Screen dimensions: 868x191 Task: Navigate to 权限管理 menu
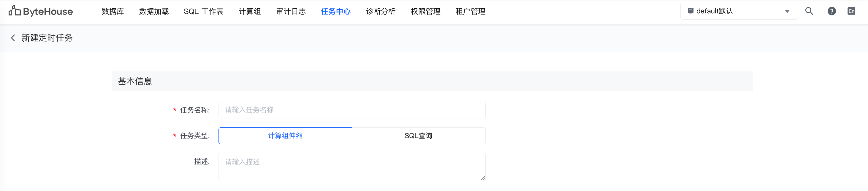(425, 12)
